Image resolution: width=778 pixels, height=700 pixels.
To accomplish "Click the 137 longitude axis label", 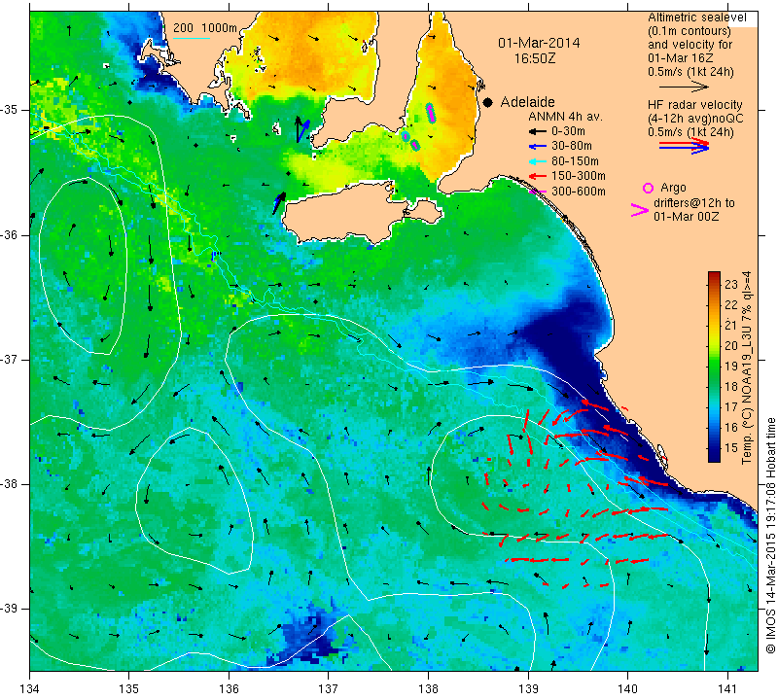I will point(329,689).
